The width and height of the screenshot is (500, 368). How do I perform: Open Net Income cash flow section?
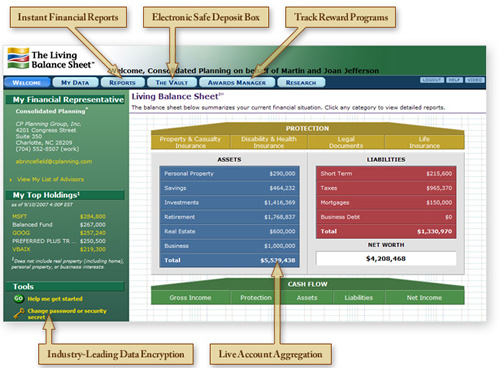424,297
